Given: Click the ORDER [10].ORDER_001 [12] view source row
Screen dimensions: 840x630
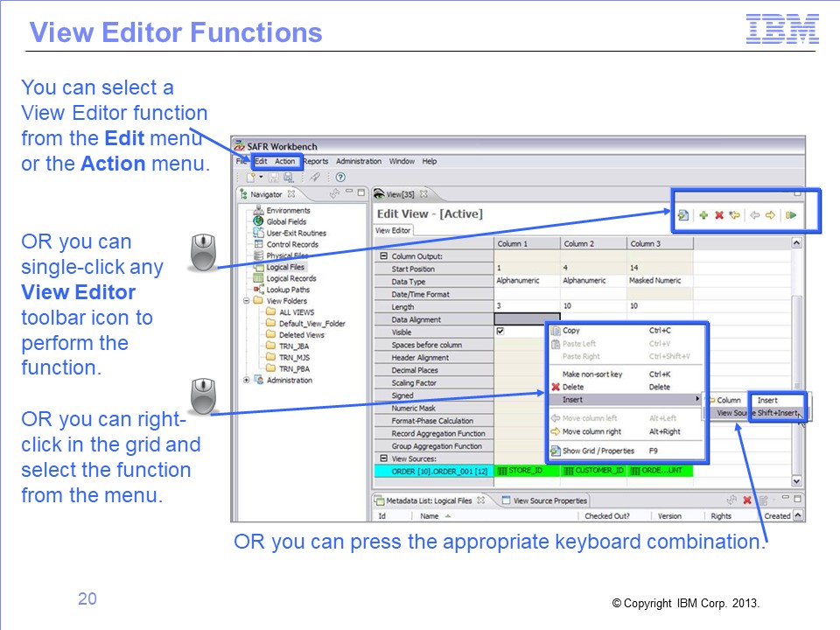Looking at the screenshot, I should [434, 472].
